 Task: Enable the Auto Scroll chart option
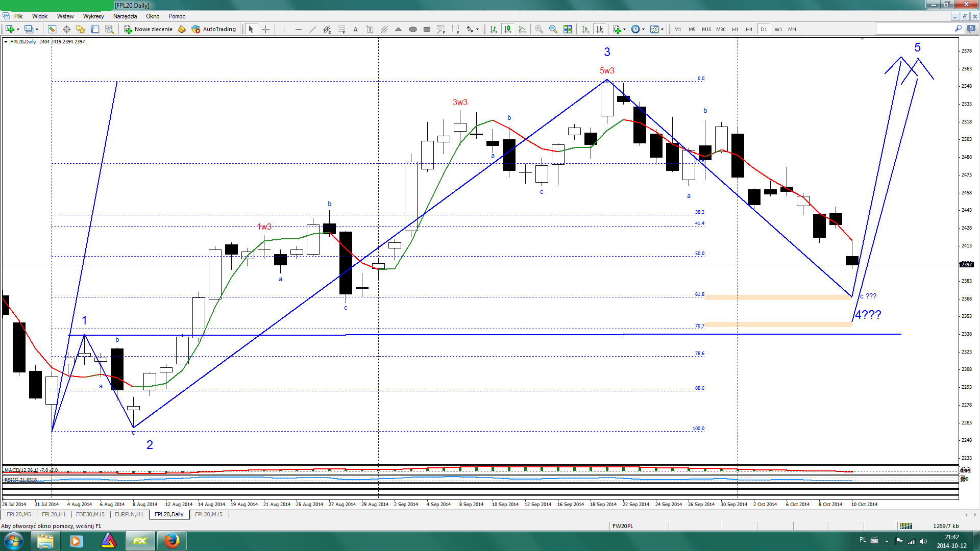(585, 29)
